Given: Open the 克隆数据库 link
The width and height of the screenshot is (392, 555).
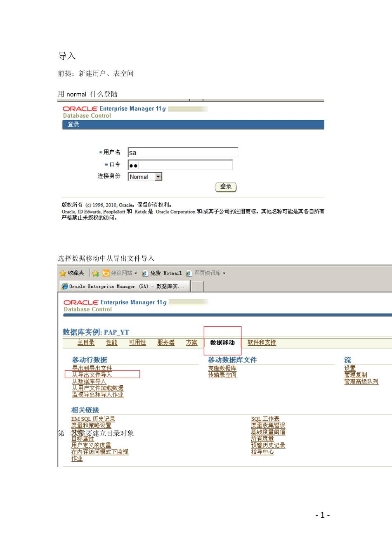Looking at the screenshot, I should [x=222, y=368].
